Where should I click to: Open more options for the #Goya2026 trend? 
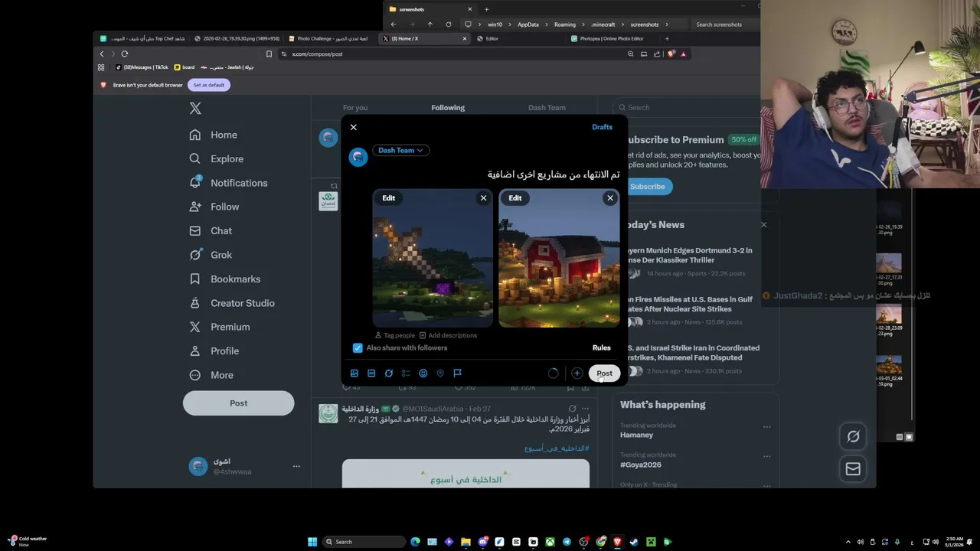pyautogui.click(x=766, y=456)
